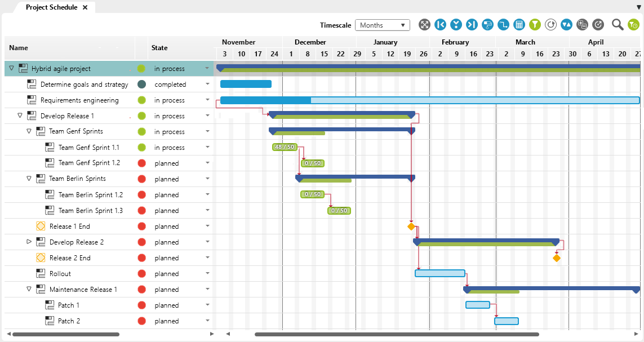The image size is (644, 342).
Task: Collapse the Team Berlin Sprints node
Action: coord(29,179)
